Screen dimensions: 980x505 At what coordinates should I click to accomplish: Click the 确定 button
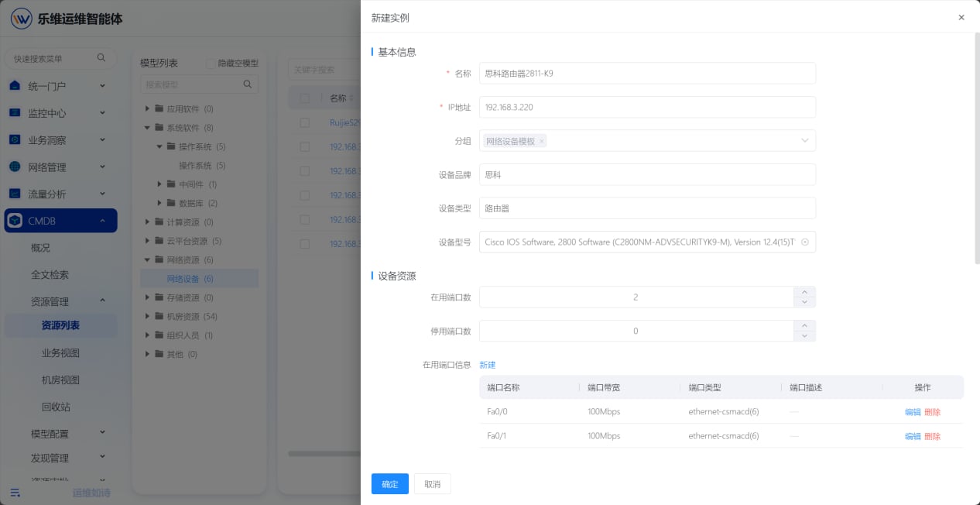coord(390,484)
